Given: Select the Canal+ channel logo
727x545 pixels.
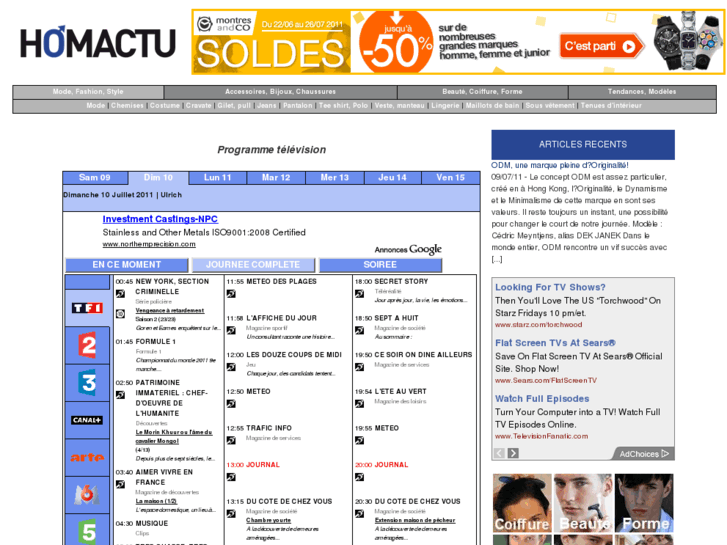Looking at the screenshot, I should click(87, 420).
